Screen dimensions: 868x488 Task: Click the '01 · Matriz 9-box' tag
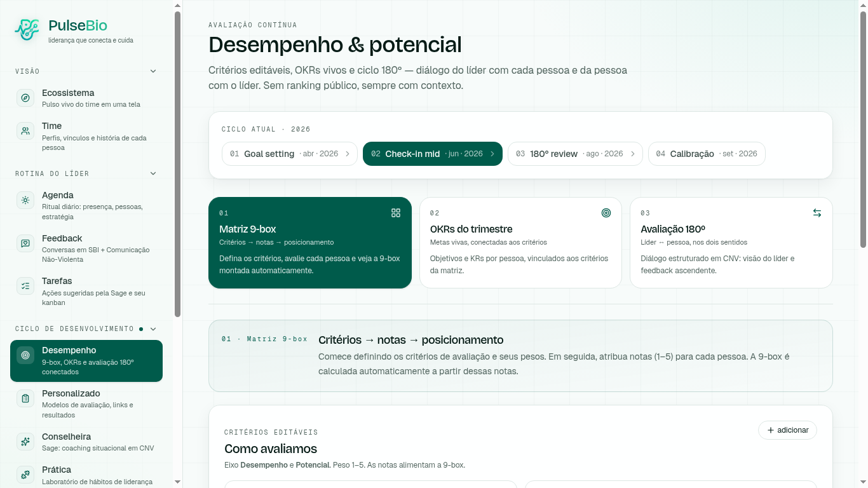point(264,339)
